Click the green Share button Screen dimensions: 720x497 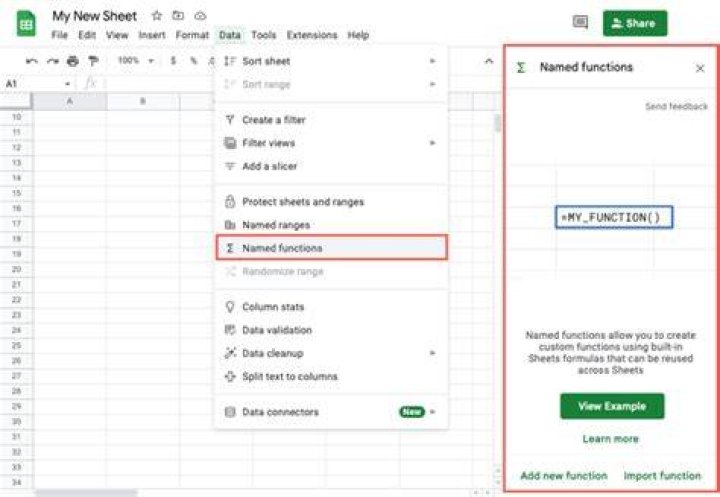[635, 23]
